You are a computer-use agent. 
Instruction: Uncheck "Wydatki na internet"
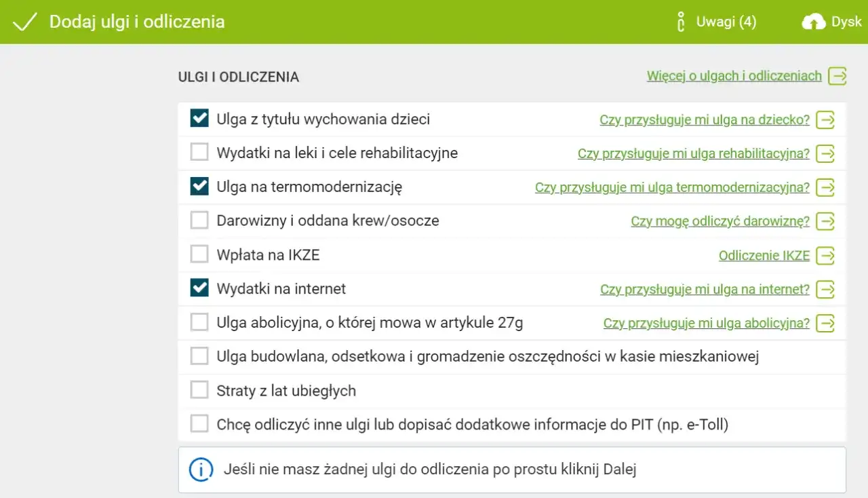(x=199, y=288)
